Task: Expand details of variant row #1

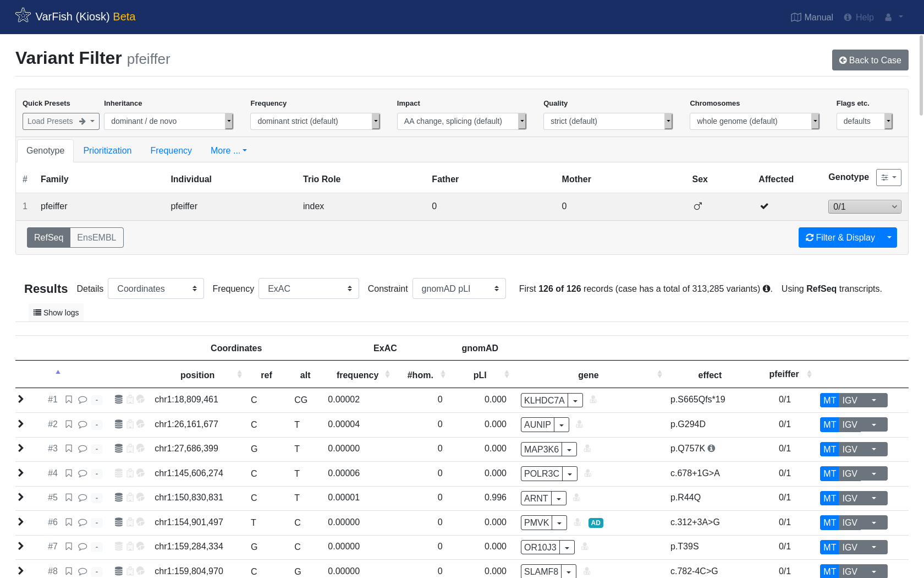Action: pos(21,399)
